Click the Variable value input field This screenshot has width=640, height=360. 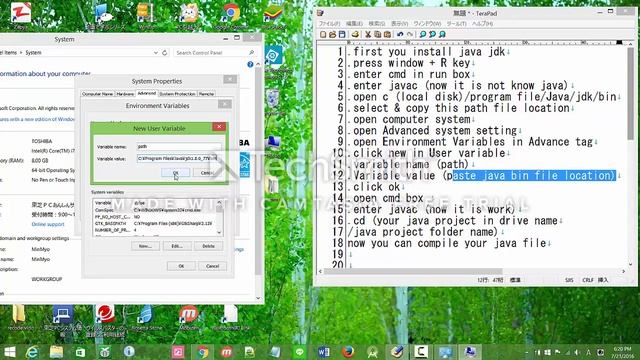click(179, 158)
